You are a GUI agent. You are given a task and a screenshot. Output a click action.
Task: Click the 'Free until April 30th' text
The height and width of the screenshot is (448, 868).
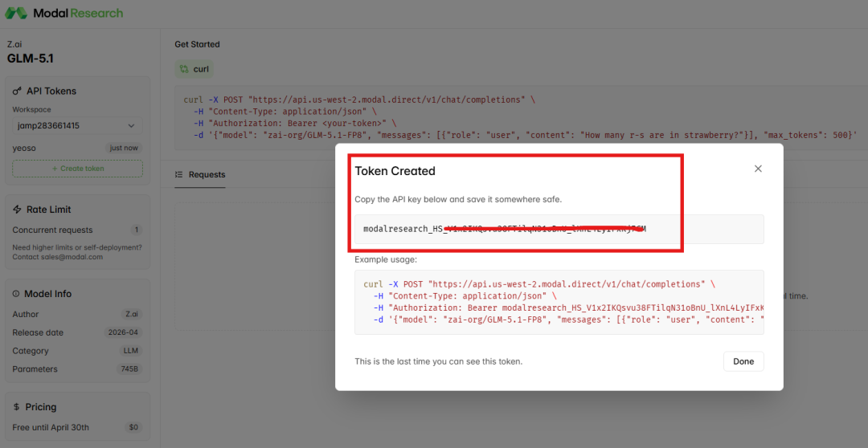pyautogui.click(x=51, y=428)
